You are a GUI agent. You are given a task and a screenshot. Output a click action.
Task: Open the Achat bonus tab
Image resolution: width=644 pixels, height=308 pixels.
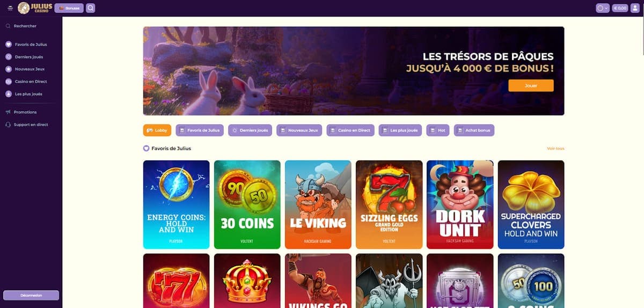[x=474, y=130]
